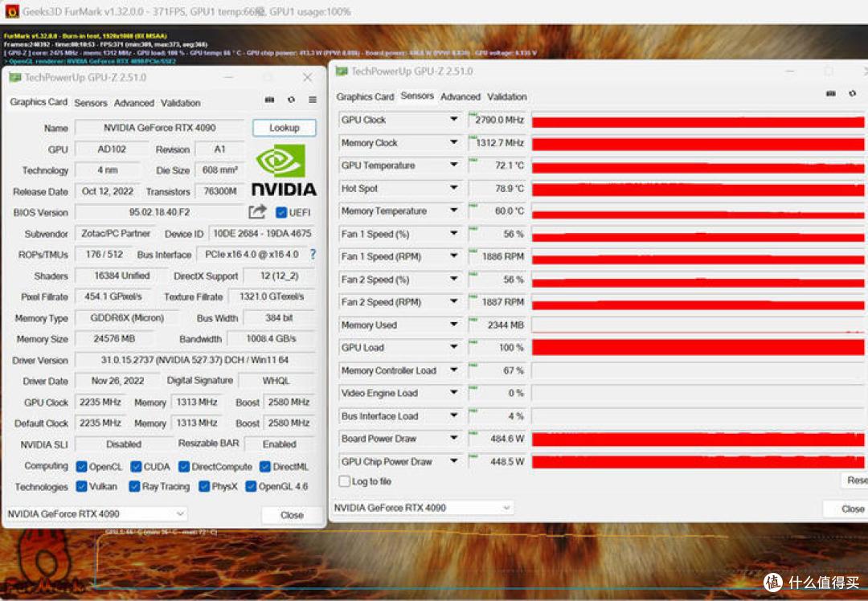868x601 pixels.
Task: Select Graphics Card tab in left GPU-Z window
Action: tap(39, 102)
